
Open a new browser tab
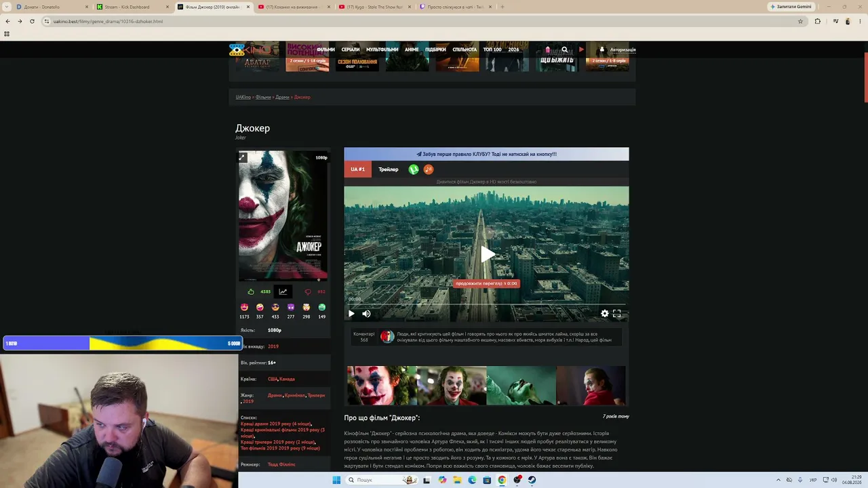pos(502,7)
